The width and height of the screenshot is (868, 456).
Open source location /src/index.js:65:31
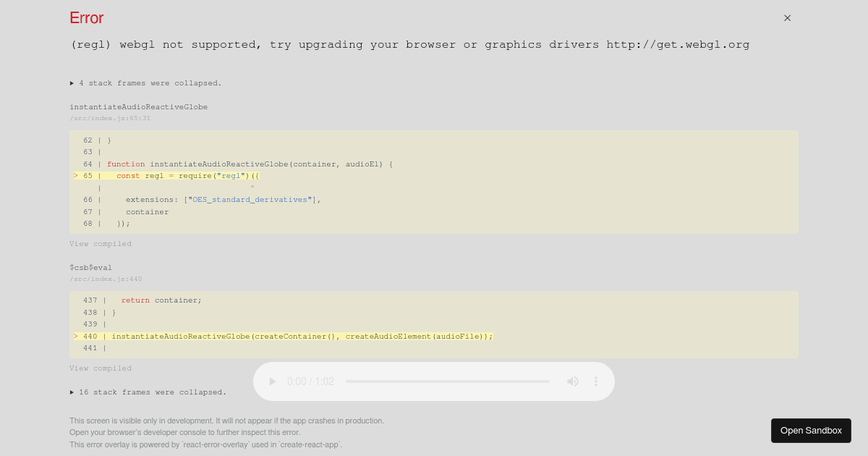coord(110,118)
